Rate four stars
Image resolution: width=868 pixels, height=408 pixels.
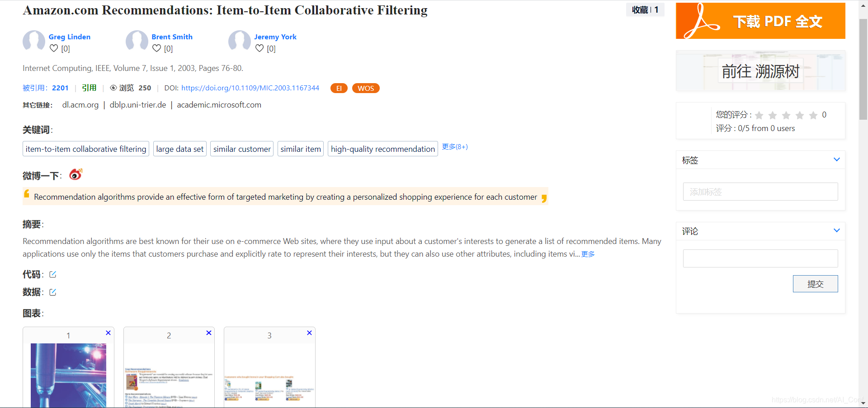pos(800,115)
